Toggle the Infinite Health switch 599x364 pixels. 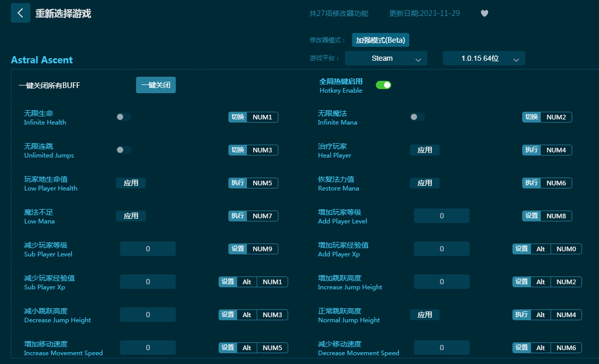pos(124,117)
